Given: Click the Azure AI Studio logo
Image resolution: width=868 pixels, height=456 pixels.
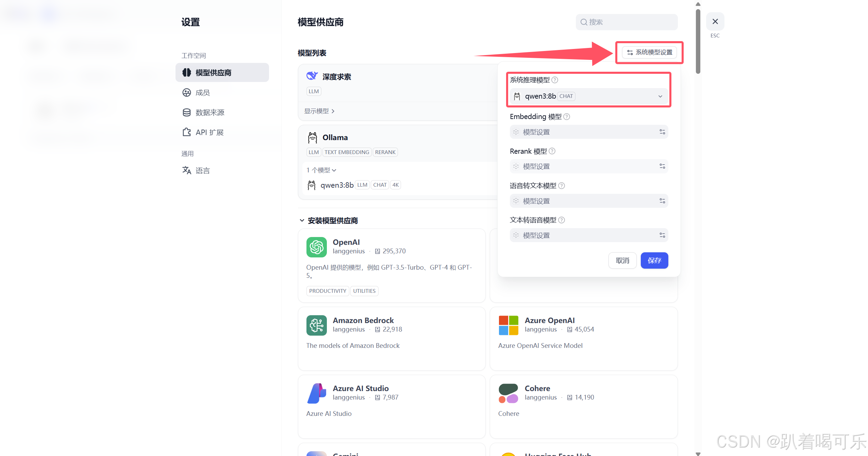Looking at the screenshot, I should pyautogui.click(x=316, y=393).
